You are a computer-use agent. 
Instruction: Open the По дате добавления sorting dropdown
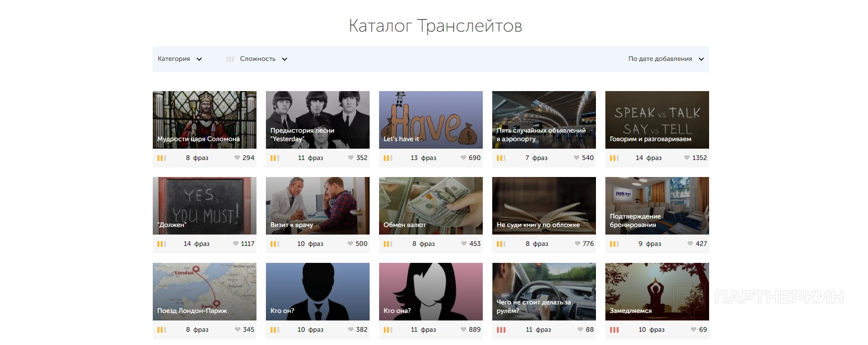[665, 59]
